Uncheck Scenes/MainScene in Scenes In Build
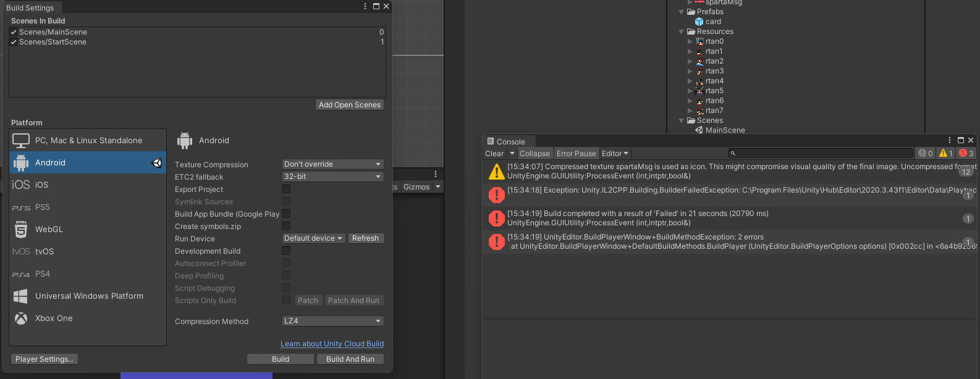Viewport: 980px width, 379px height. click(x=14, y=32)
